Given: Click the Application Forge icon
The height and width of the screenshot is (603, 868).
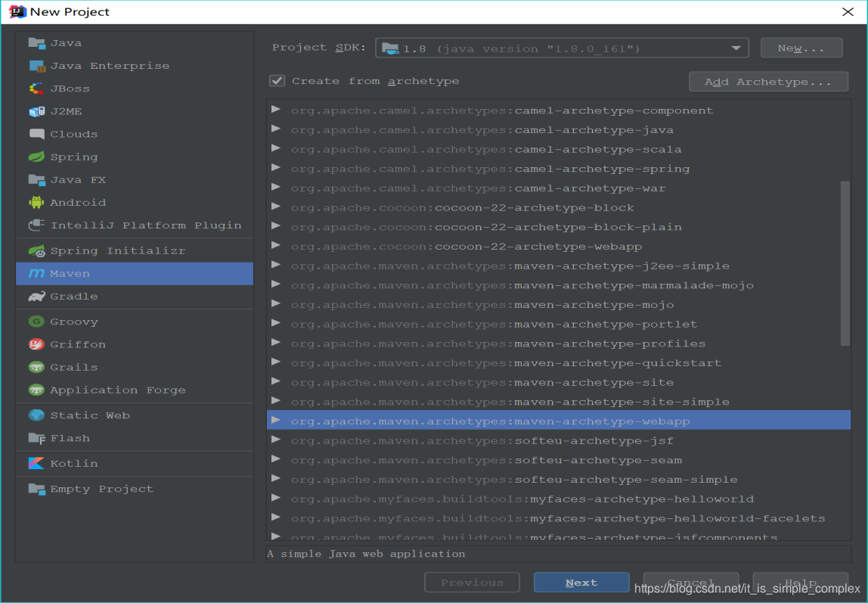Looking at the screenshot, I should point(36,390).
